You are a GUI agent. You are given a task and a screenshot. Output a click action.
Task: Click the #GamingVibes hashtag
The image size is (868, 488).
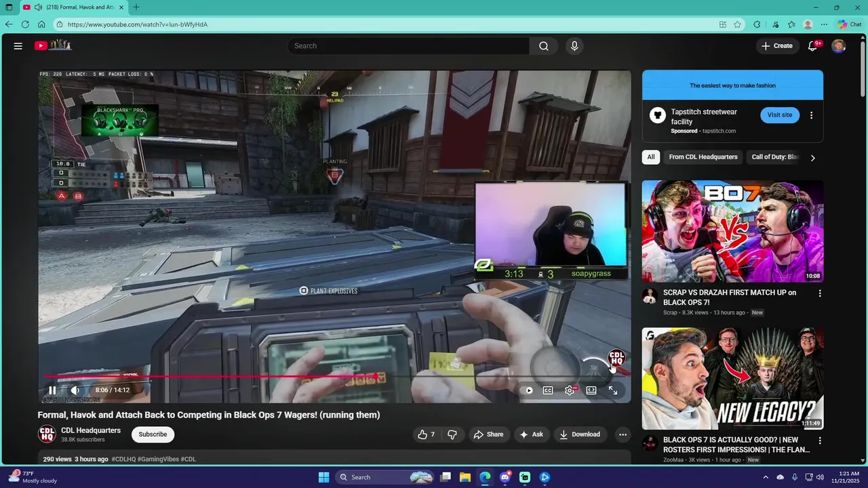pos(158,459)
